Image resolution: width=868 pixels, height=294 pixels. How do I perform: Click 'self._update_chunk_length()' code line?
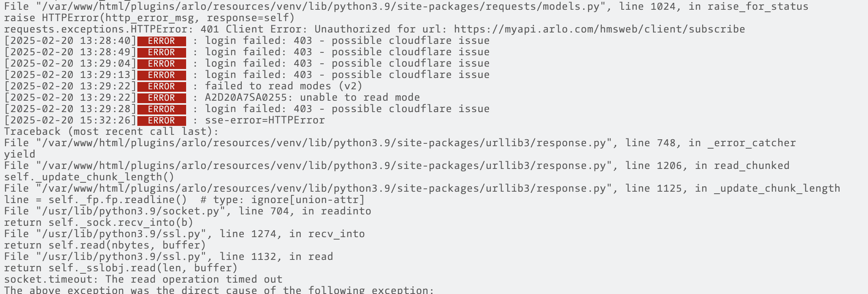click(x=89, y=177)
